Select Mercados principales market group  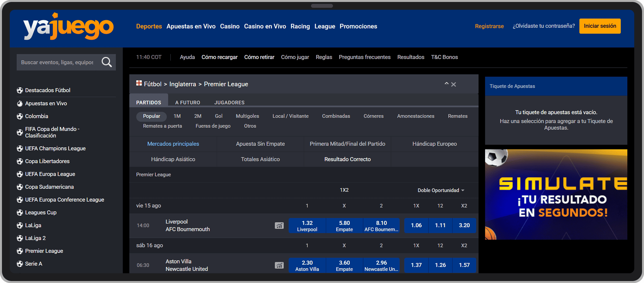[x=173, y=144]
